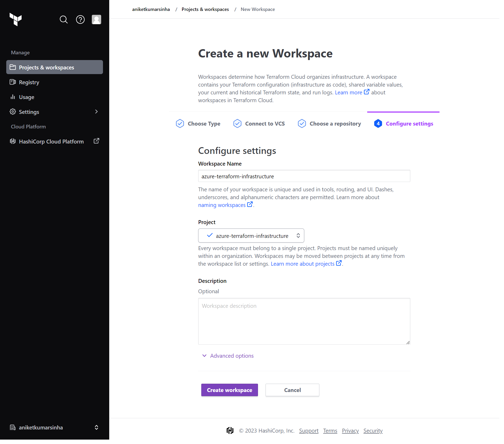Open the Project dropdown selector
The image size is (504, 444).
click(x=251, y=236)
